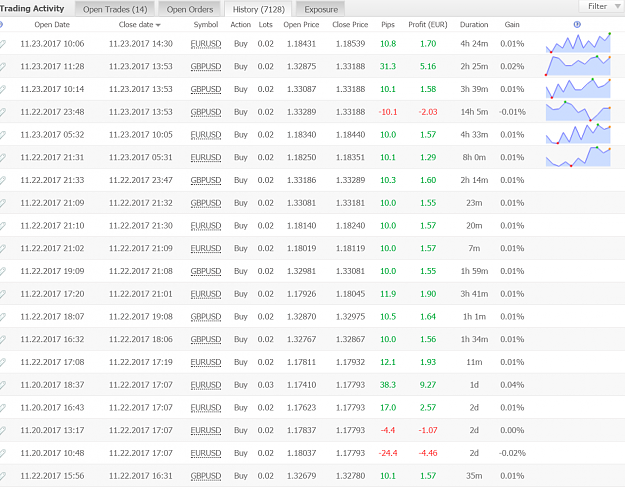Open sparkline chart for the 10.8 pips trade
Screen dimensions: 625x489
pyautogui.click(x=578, y=43)
